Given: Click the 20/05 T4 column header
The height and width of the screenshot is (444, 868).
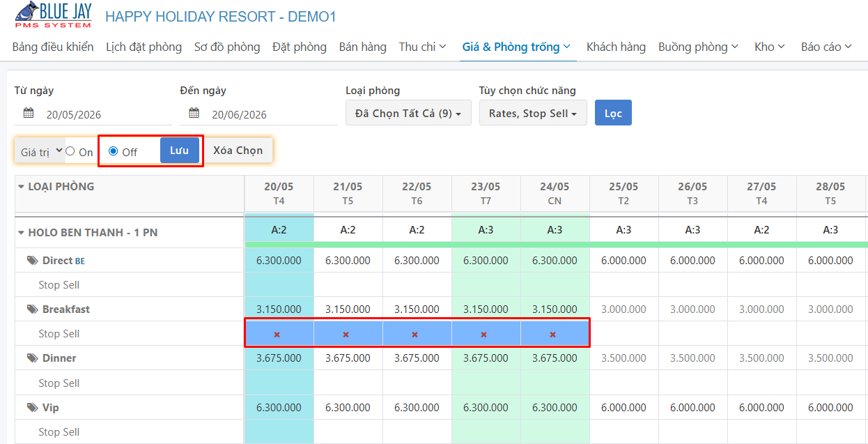Looking at the screenshot, I should (279, 193).
